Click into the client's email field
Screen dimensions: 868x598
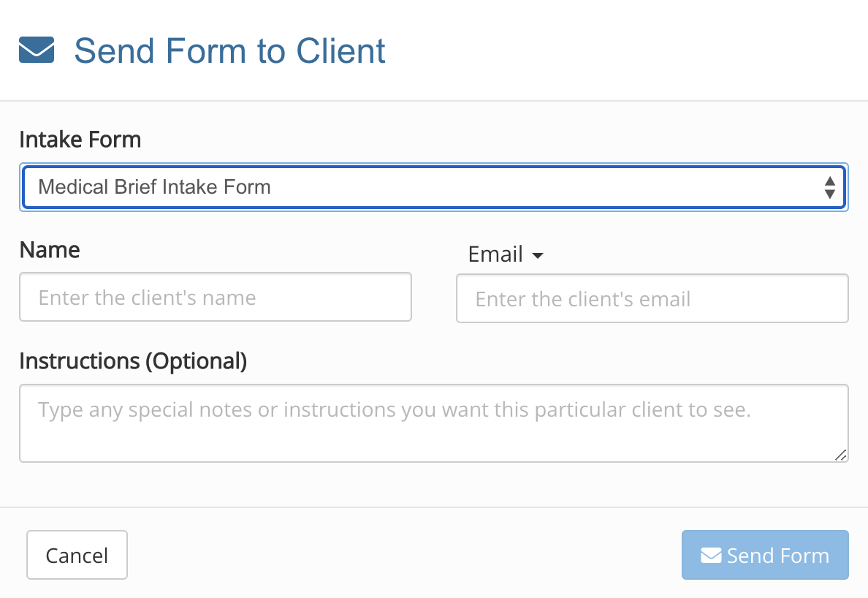[652, 298]
